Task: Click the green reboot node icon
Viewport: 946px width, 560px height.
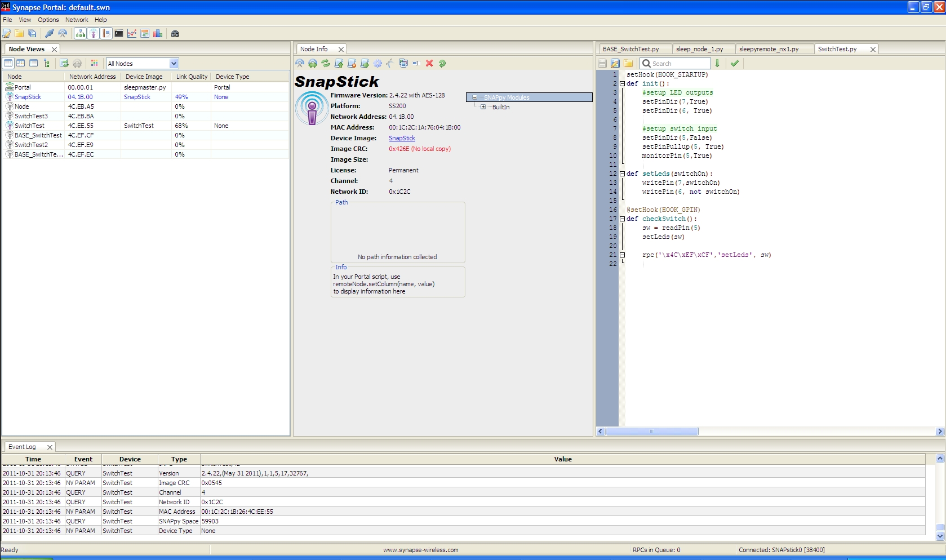Action: pos(442,64)
